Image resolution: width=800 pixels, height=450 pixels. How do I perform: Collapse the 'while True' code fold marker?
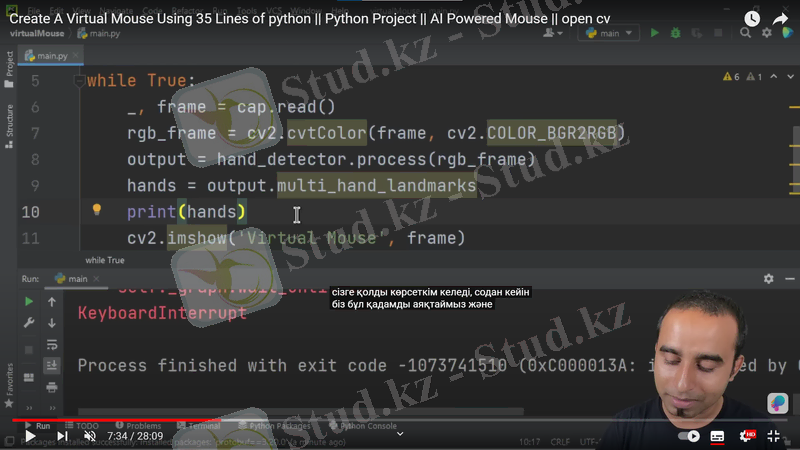pos(79,80)
